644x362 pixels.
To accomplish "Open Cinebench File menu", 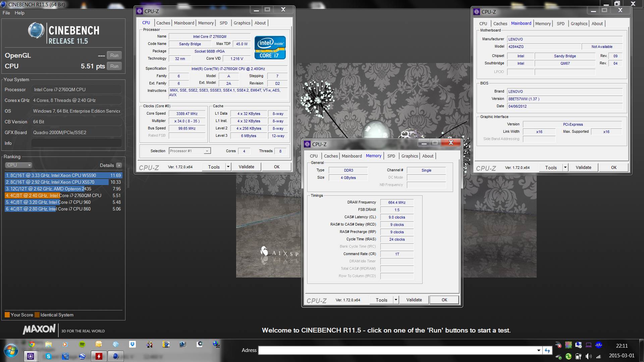I will (6, 13).
